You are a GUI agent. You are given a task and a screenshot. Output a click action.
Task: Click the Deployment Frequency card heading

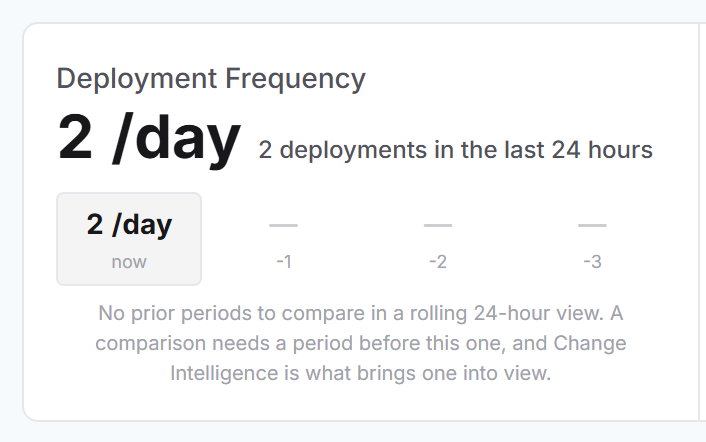211,79
